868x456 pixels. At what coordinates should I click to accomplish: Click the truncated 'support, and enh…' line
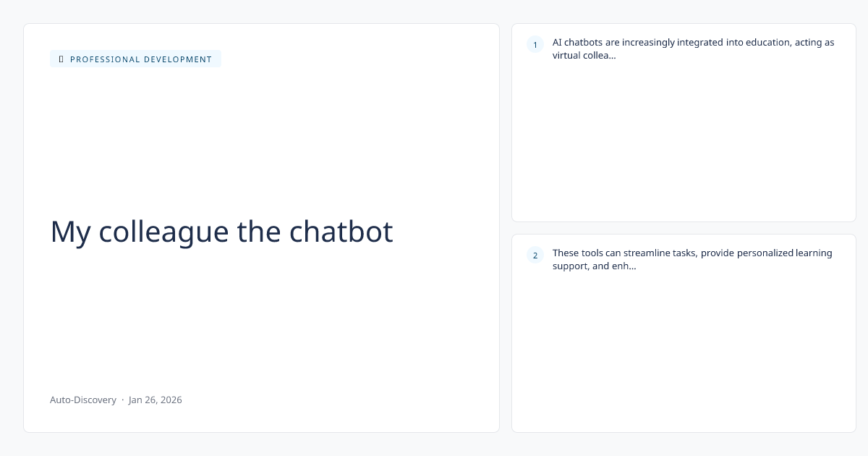click(594, 266)
